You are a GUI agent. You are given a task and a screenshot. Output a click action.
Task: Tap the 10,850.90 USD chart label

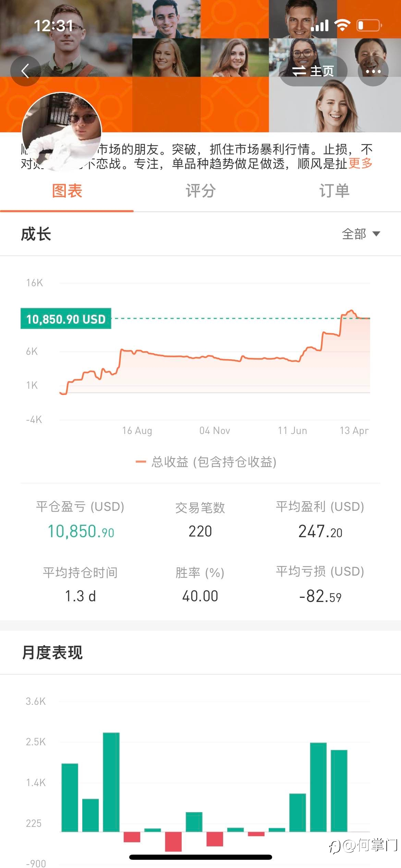coord(66,319)
